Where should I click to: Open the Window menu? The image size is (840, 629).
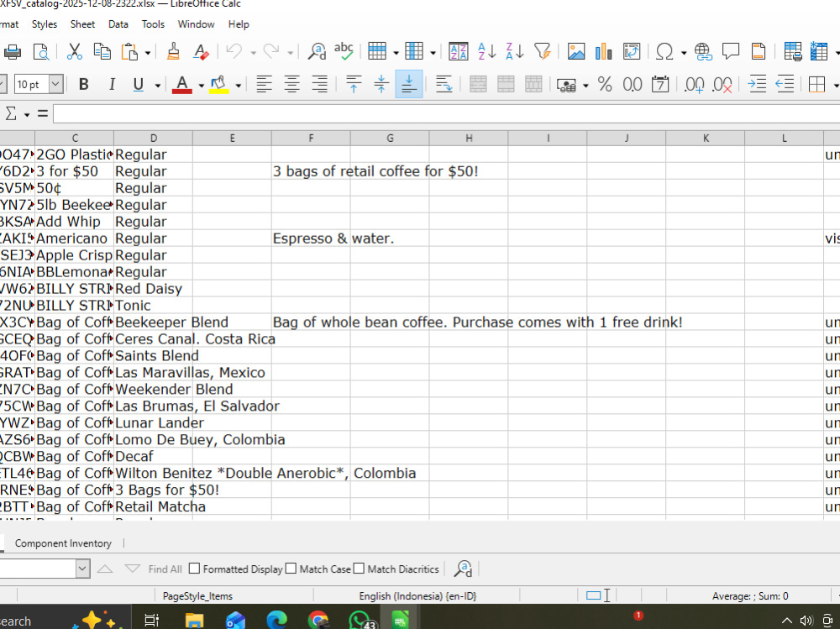[x=196, y=24]
